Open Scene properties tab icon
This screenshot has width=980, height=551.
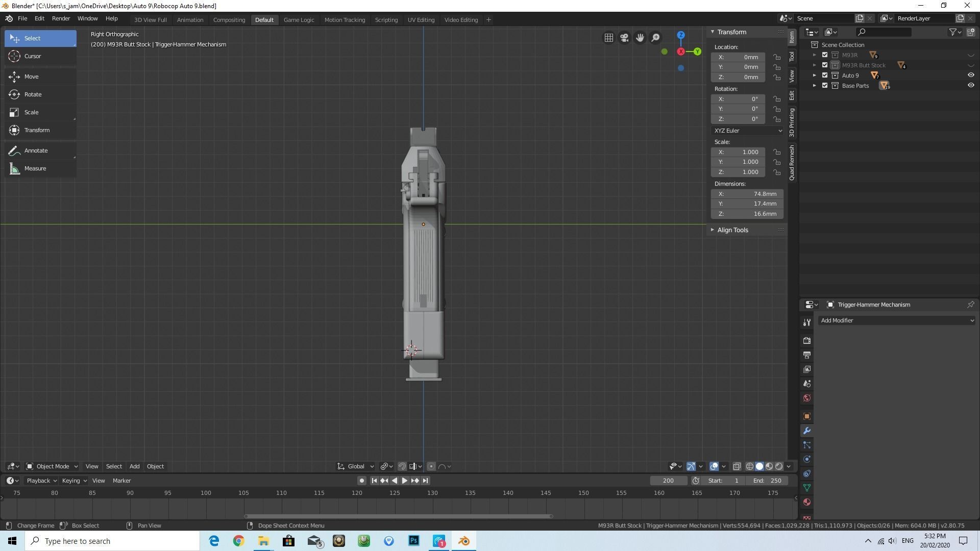click(x=807, y=384)
